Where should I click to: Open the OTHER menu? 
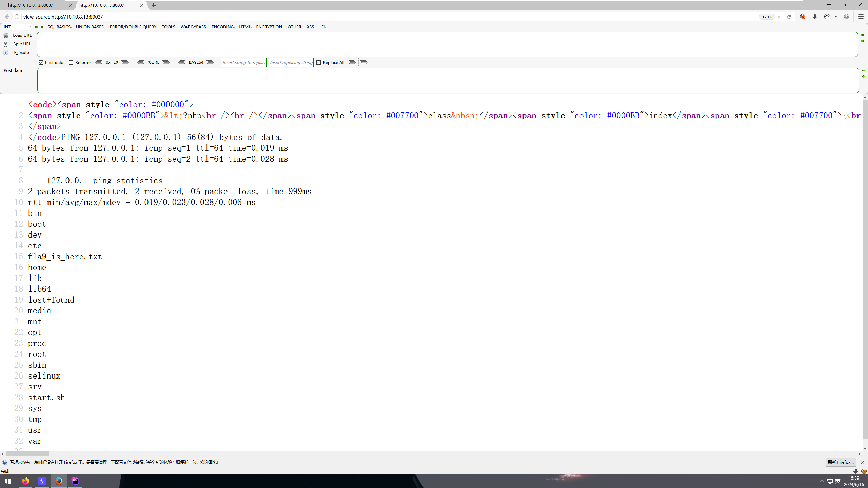click(295, 27)
